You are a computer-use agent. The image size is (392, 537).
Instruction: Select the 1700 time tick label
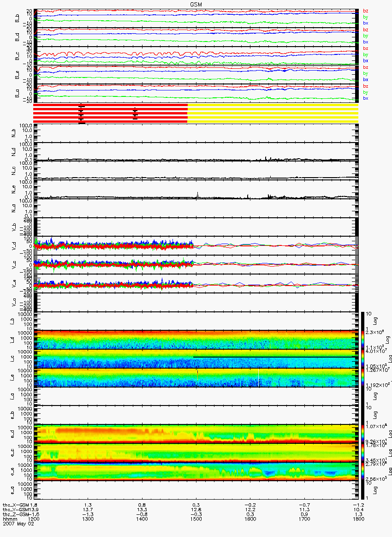pyautogui.click(x=304, y=519)
